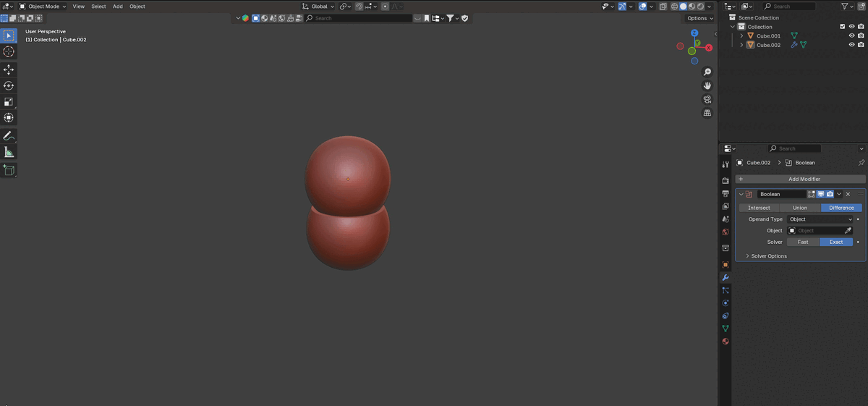868x406 pixels.
Task: Activate the Scale tool
Action: tap(9, 101)
